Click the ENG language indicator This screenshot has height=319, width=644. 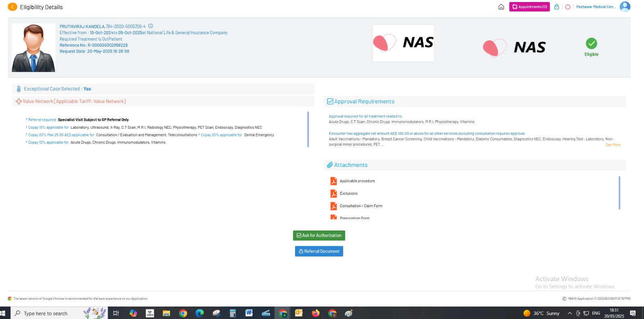[596, 313]
